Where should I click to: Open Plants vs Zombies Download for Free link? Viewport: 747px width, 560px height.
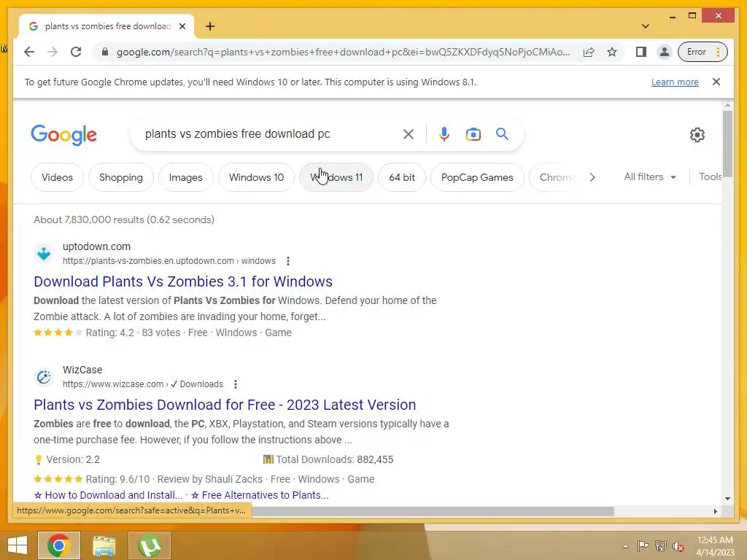(x=225, y=405)
